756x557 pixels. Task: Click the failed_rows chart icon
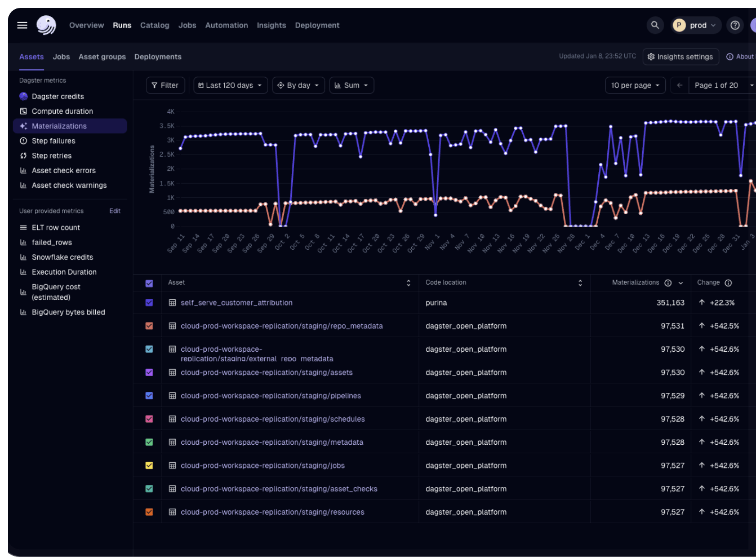point(24,242)
